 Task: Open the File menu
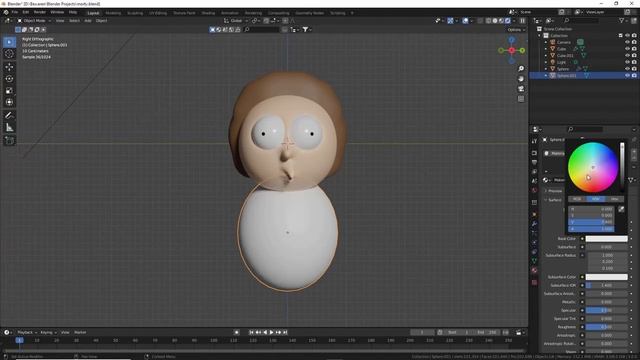[15, 13]
